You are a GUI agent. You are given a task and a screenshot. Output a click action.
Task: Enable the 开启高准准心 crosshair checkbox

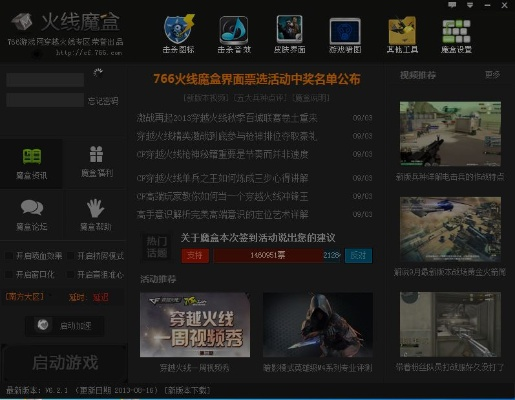(70, 275)
